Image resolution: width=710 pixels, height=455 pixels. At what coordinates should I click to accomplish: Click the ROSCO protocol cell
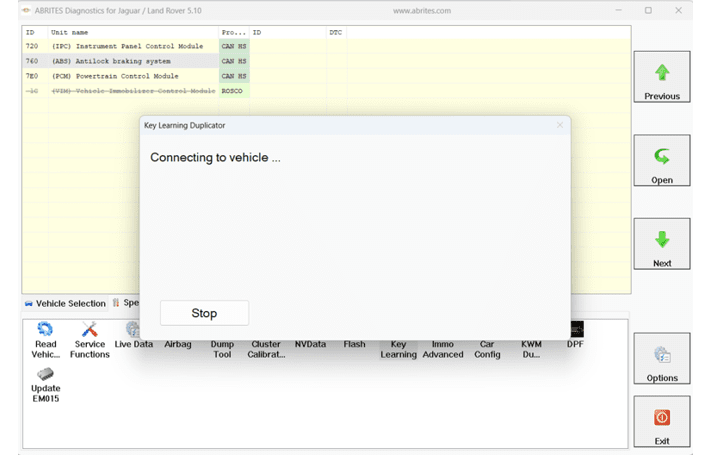click(x=234, y=91)
